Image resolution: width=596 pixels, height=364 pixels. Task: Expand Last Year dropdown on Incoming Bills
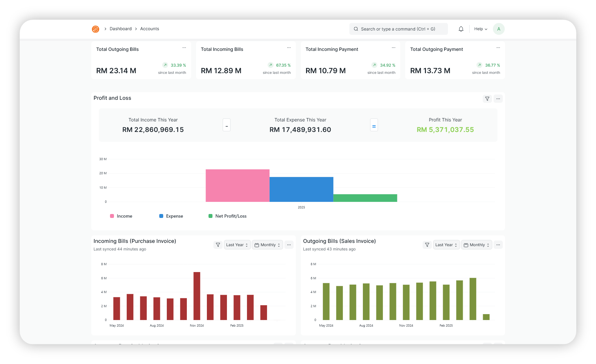[x=237, y=245]
